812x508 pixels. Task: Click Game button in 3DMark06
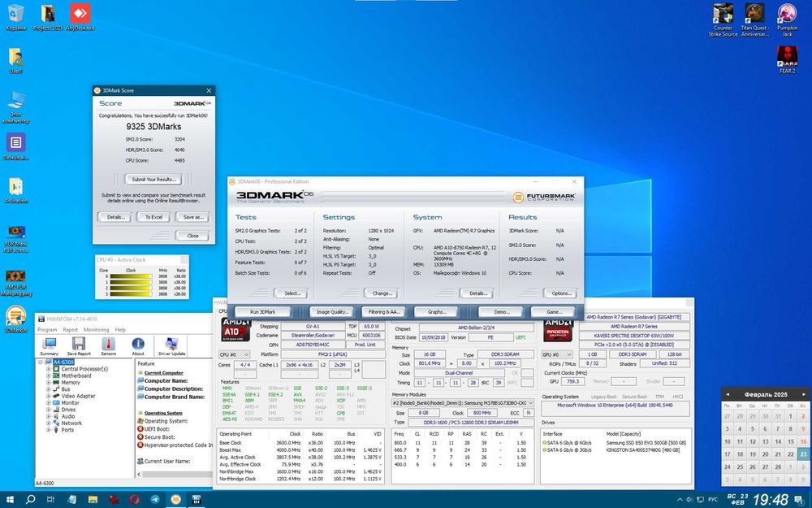[554, 312]
